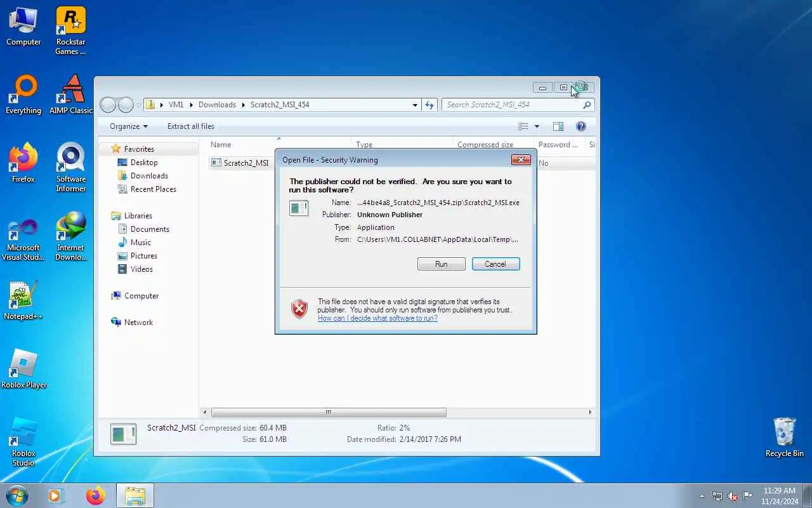The height and width of the screenshot is (508, 812).
Task: Click Cancel in the security warning dialog
Action: tap(495, 264)
